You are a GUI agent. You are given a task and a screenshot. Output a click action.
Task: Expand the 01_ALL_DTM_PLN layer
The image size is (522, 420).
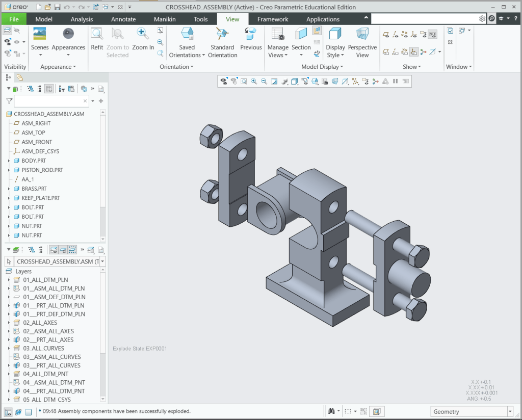pyautogui.click(x=9, y=280)
